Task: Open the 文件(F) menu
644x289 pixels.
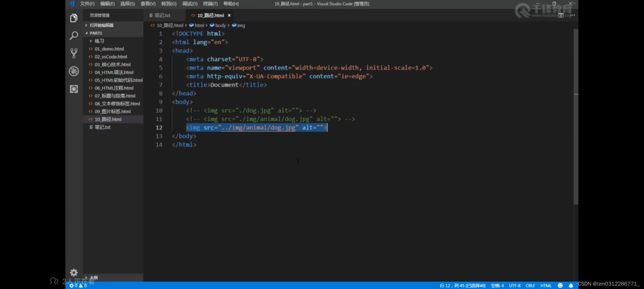Action: tap(87, 4)
